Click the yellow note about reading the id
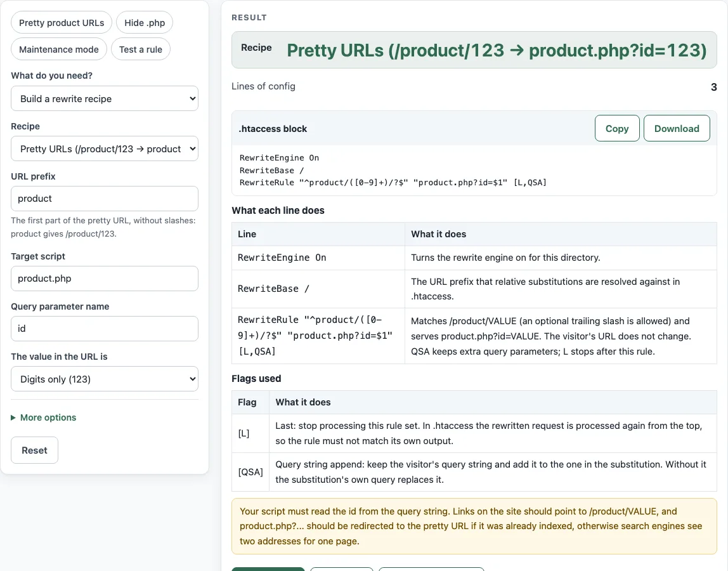728x571 pixels. (x=474, y=526)
